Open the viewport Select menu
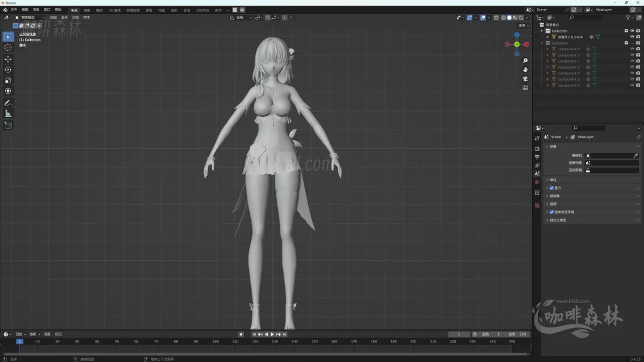 click(65, 18)
